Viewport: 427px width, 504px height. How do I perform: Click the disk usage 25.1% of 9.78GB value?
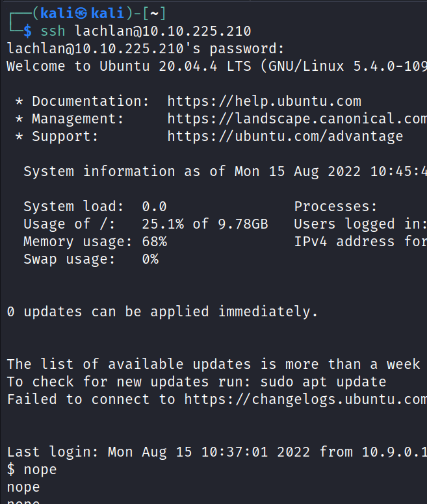(x=205, y=224)
